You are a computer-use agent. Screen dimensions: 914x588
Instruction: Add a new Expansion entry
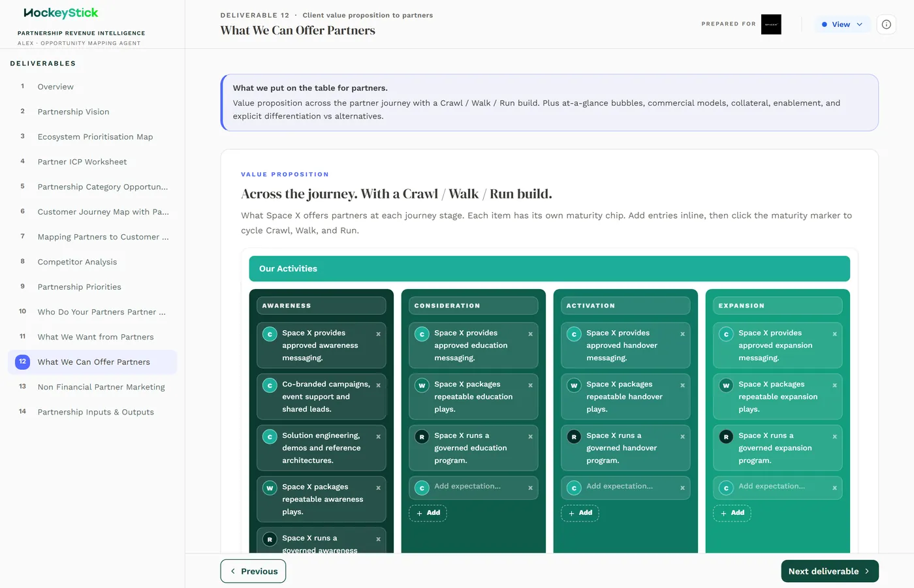(x=732, y=513)
